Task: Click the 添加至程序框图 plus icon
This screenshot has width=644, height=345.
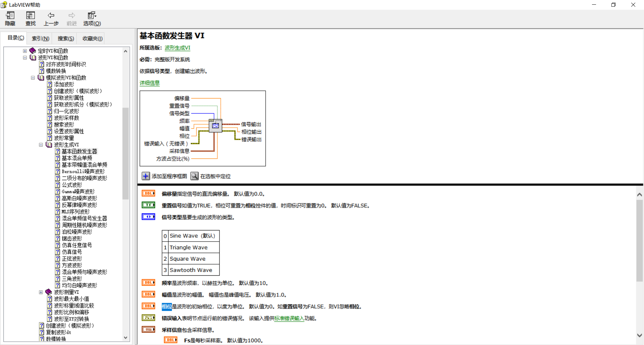Action: (146, 176)
